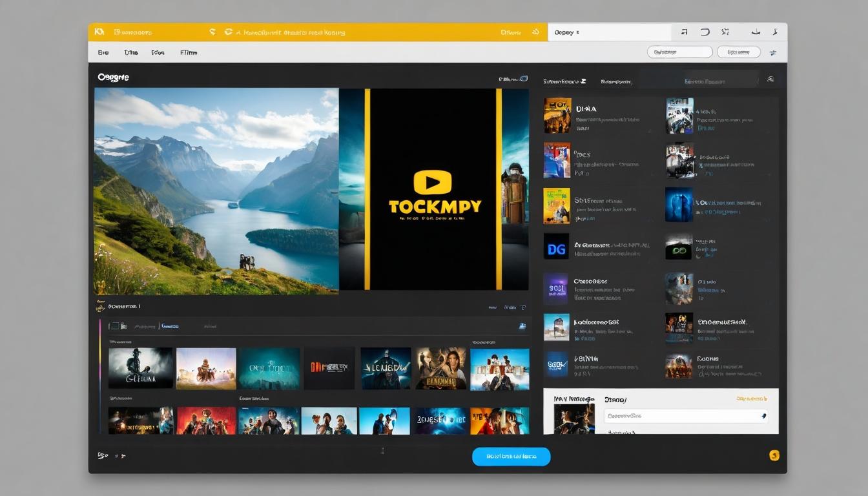Open the DINA entry at top of list
This screenshot has width=868, height=496.
tap(586, 109)
